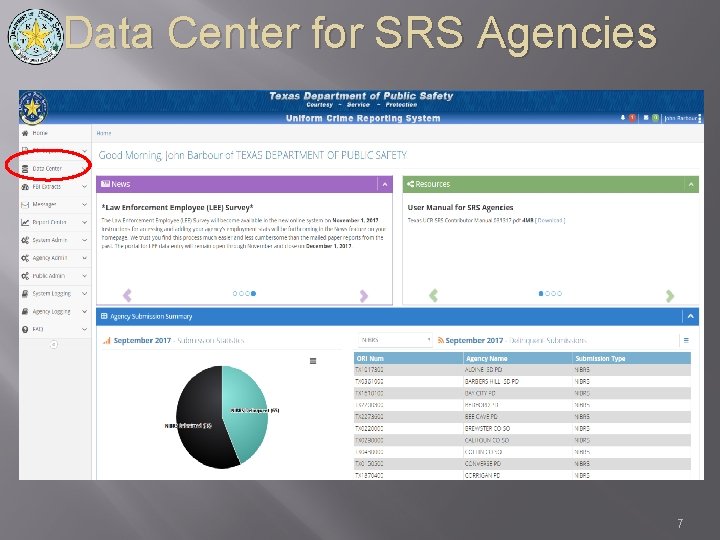
Task: Click the header messages icon with green badge
Action: point(646,118)
